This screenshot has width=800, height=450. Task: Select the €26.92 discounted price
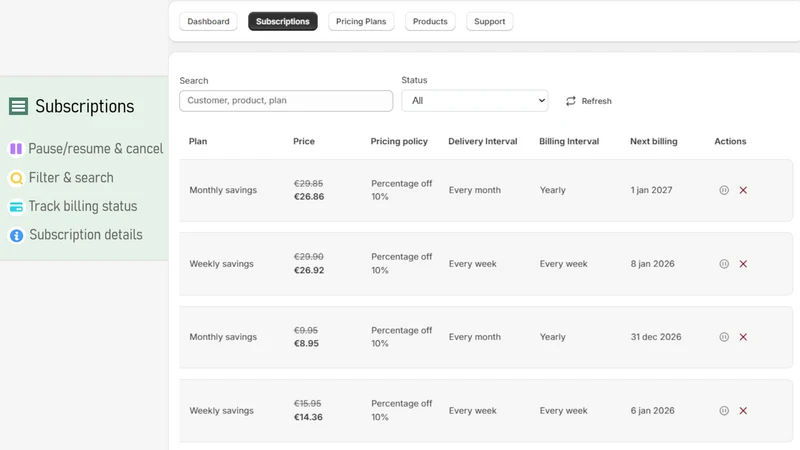tap(309, 270)
